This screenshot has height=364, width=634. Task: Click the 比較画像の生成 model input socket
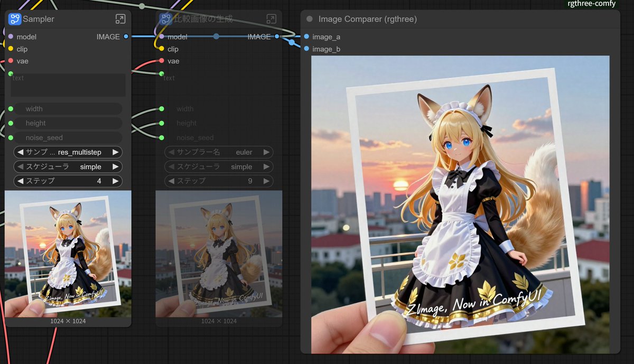click(162, 37)
